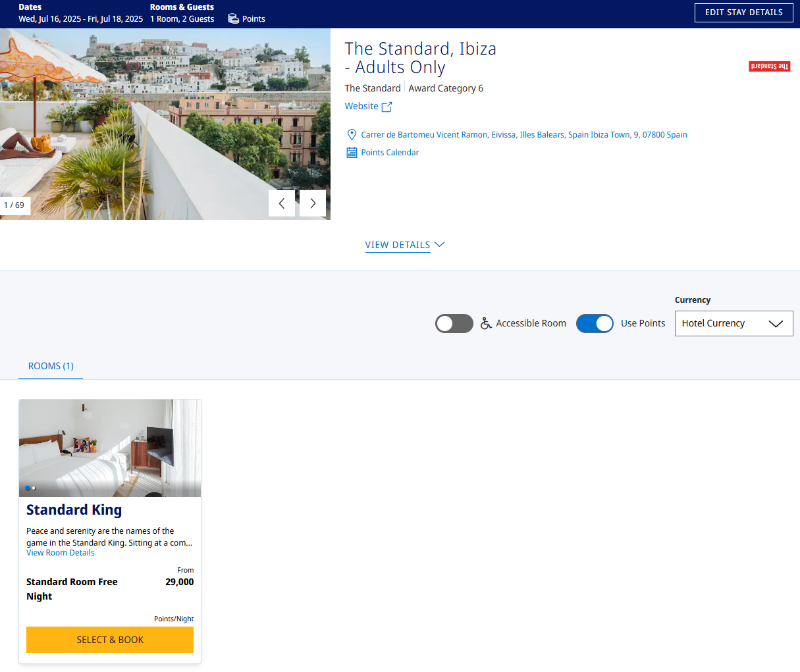Click the points coins icon in header
Screen dimensions: 800x672
click(x=233, y=18)
